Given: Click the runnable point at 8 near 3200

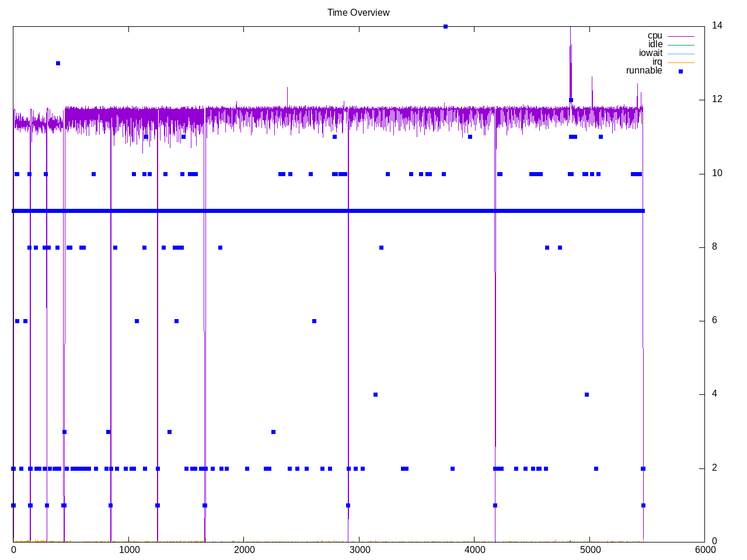Looking at the screenshot, I should (x=381, y=247).
